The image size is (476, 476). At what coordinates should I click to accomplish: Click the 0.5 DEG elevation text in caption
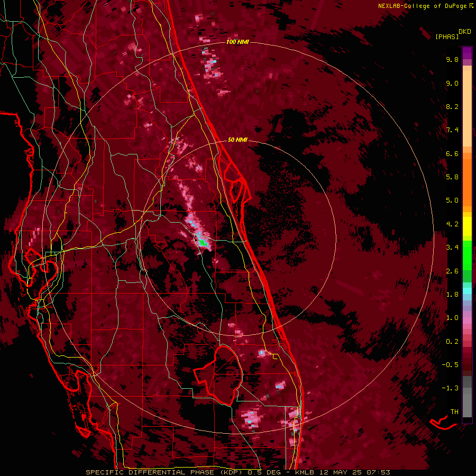(x=264, y=472)
